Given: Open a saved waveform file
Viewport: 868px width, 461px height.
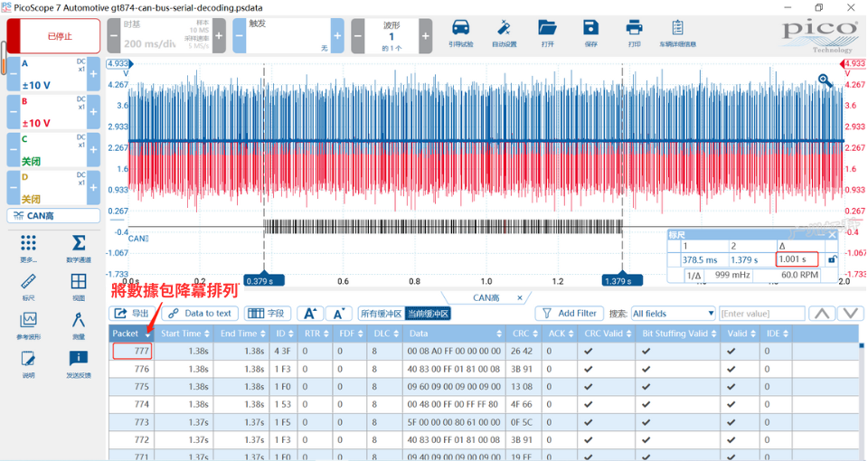Looking at the screenshot, I should [547, 33].
